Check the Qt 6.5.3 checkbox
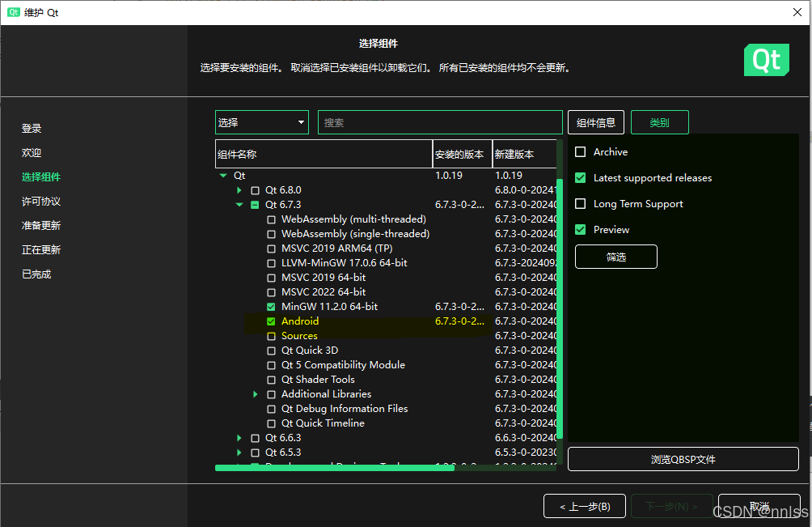Screen dimensions: 812x527 point(255,453)
